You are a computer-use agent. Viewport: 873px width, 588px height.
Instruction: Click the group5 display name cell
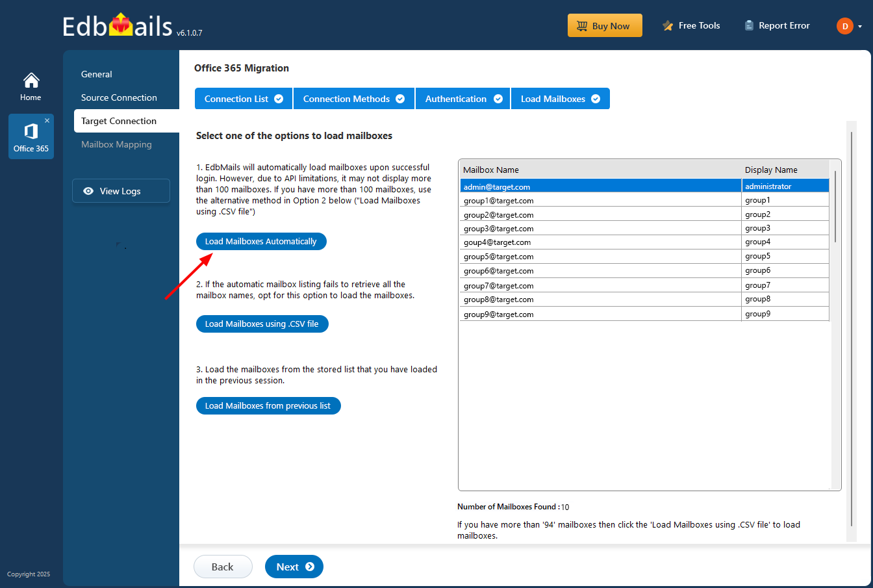pyautogui.click(x=785, y=256)
